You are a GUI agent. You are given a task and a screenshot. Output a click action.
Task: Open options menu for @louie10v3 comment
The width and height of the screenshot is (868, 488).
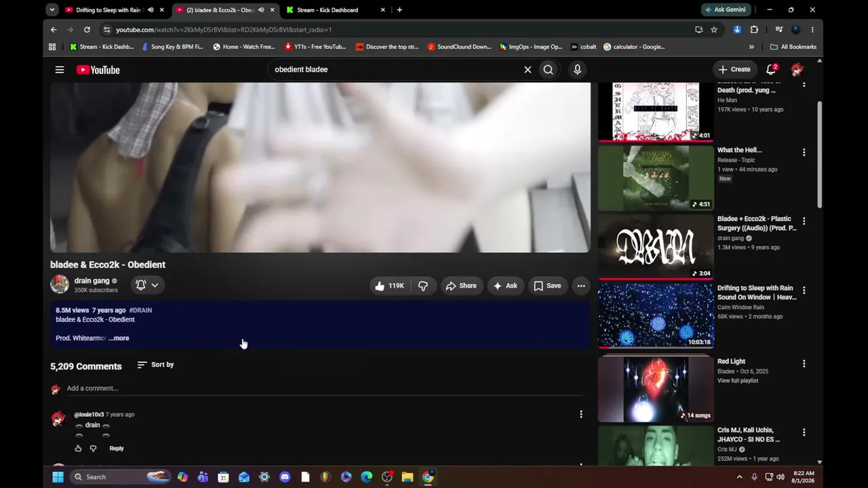[x=581, y=414]
